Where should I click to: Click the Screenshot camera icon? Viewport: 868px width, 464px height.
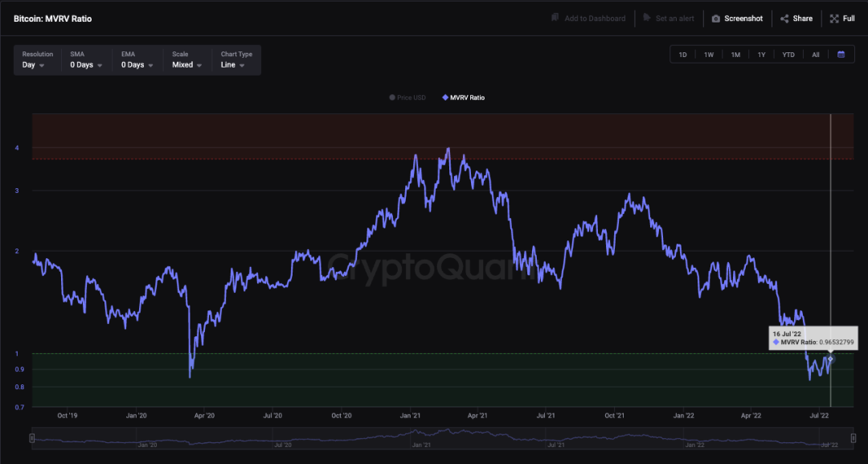[x=716, y=18]
